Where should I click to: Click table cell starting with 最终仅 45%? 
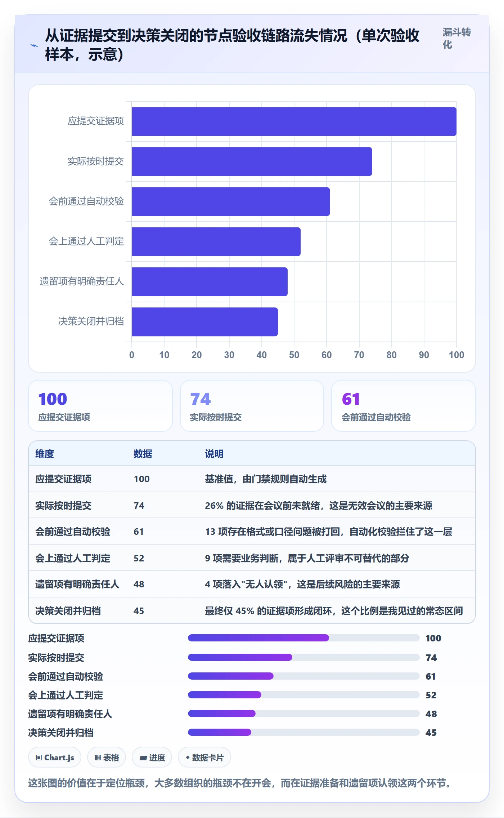[334, 611]
